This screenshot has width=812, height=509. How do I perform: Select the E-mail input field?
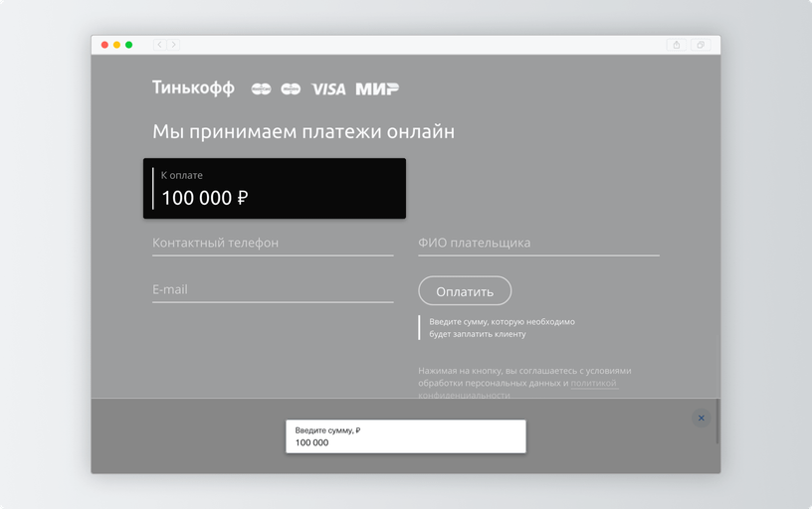[x=273, y=290]
